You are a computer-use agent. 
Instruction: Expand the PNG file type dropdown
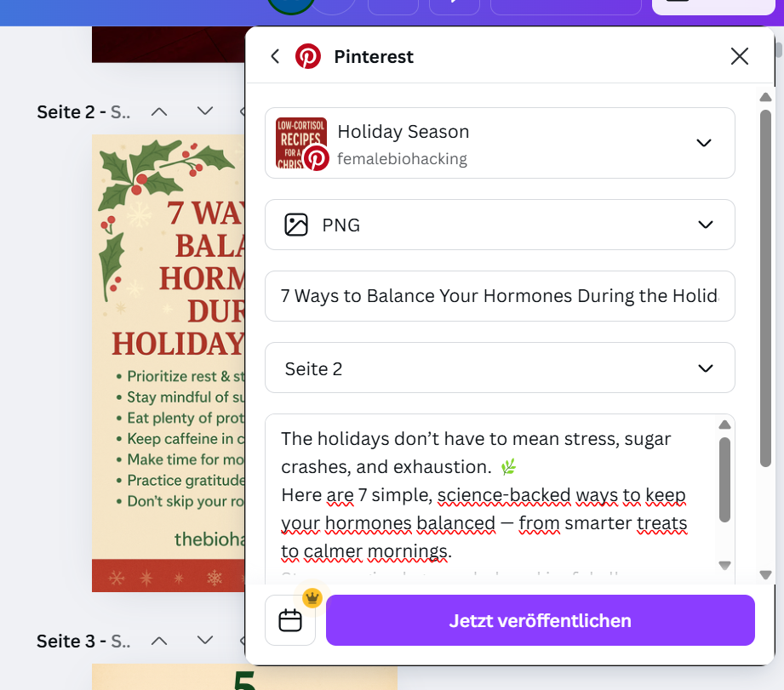pyautogui.click(x=500, y=225)
